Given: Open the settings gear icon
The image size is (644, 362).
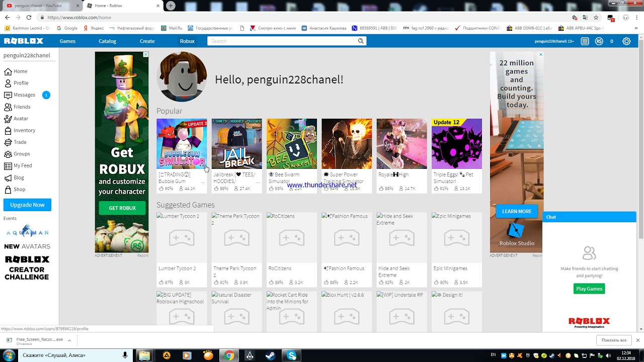Looking at the screenshot, I should (x=626, y=41).
